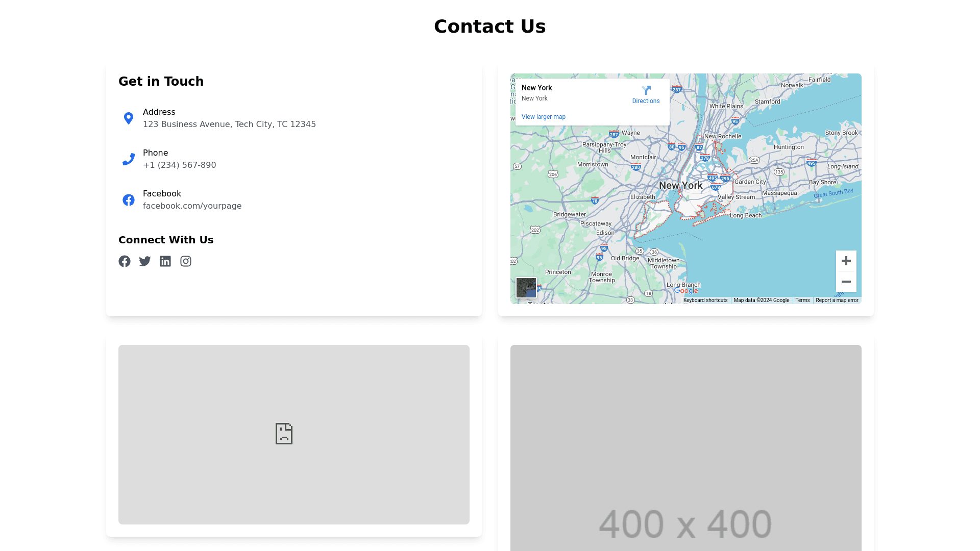This screenshot has width=980, height=551.
Task: Open Keyboard shortcuts on the map
Action: pos(705,300)
